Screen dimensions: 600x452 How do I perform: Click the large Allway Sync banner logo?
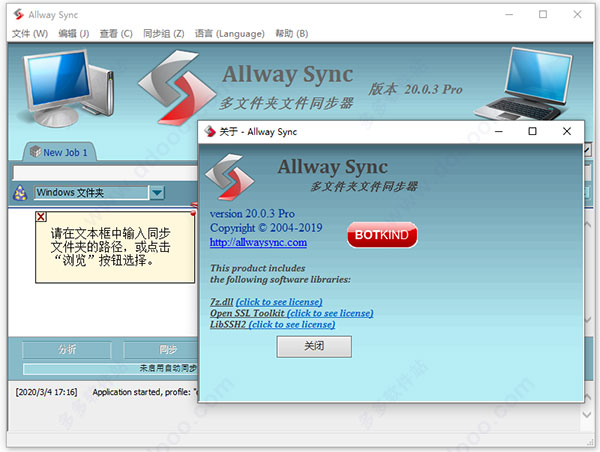coord(177,87)
